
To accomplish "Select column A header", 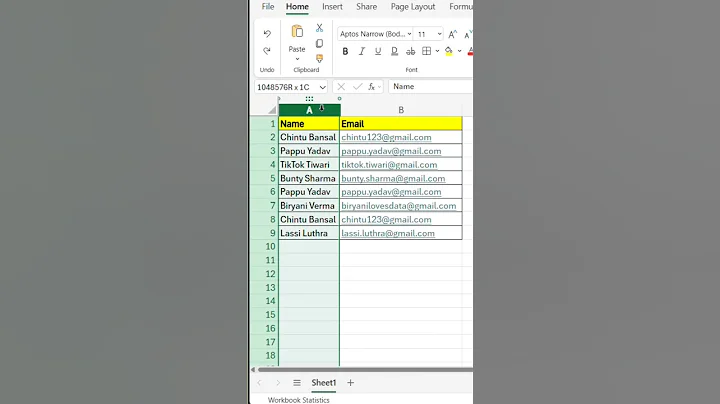I will coord(309,110).
